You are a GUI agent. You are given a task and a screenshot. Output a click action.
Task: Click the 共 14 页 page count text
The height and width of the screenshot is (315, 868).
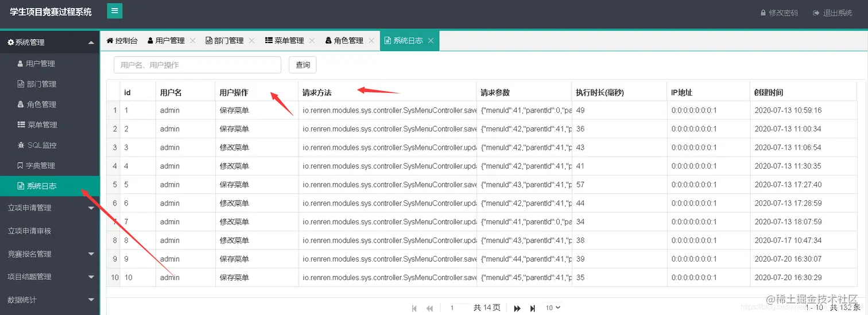487,308
